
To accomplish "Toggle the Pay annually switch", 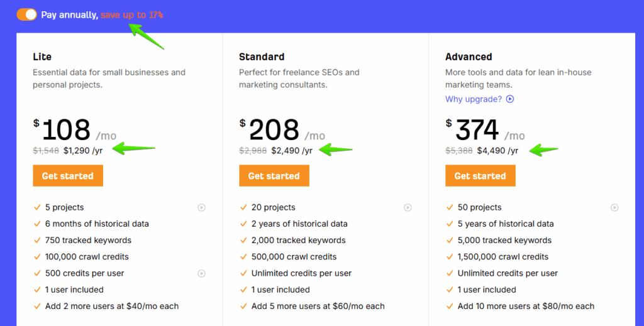I will coord(26,14).
